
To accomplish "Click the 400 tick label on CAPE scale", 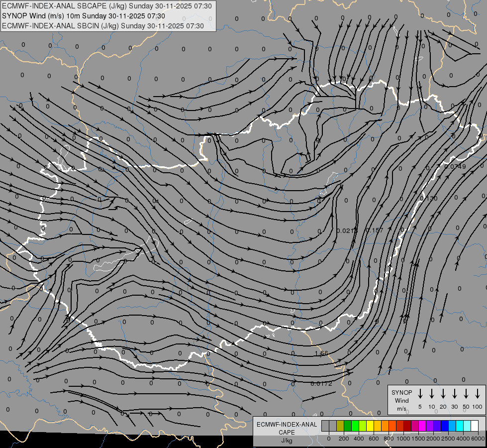I will point(359,439).
